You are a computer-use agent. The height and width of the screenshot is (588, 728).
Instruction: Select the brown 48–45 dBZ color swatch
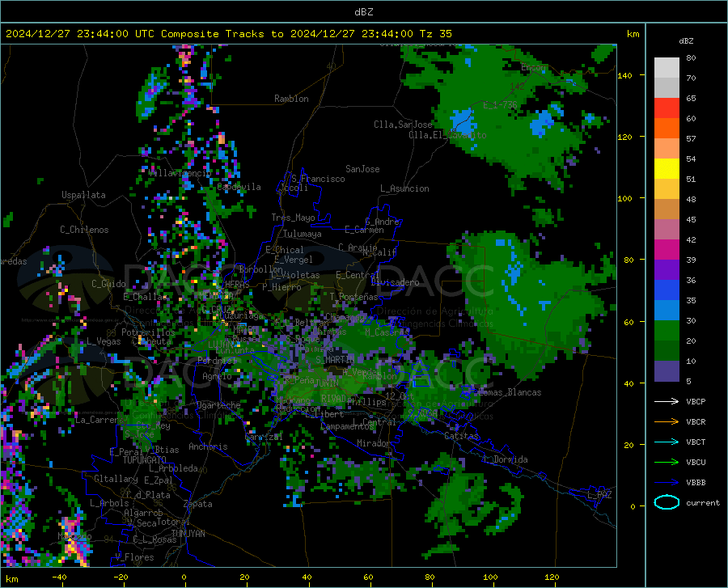[667, 209]
